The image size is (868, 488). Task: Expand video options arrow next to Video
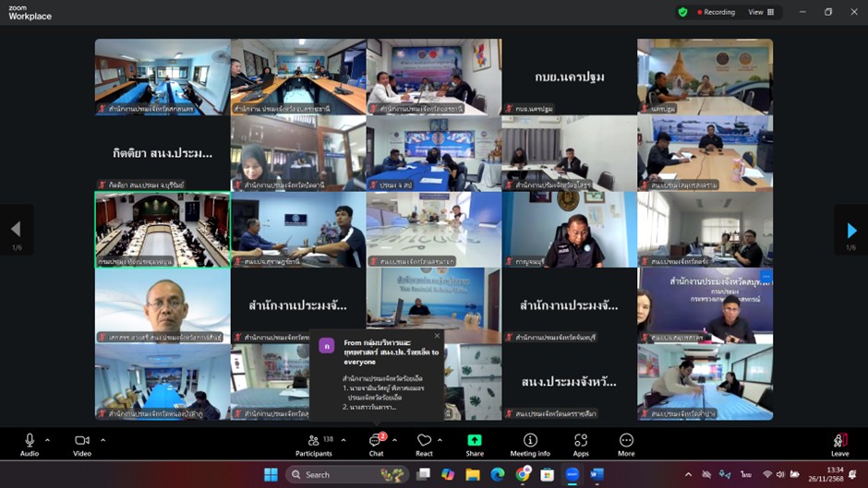pos(102,440)
